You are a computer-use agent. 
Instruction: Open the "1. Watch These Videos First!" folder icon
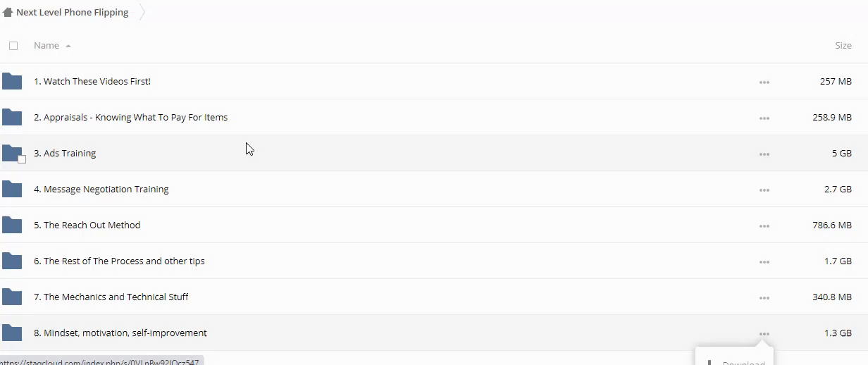pyautogui.click(x=12, y=82)
